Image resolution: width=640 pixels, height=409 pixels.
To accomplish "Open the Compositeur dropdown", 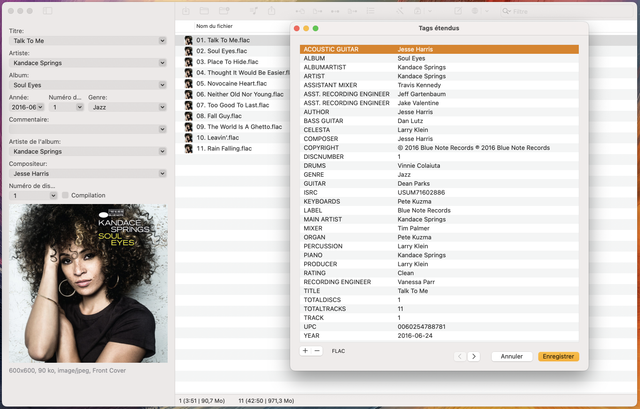I will tap(162, 173).
